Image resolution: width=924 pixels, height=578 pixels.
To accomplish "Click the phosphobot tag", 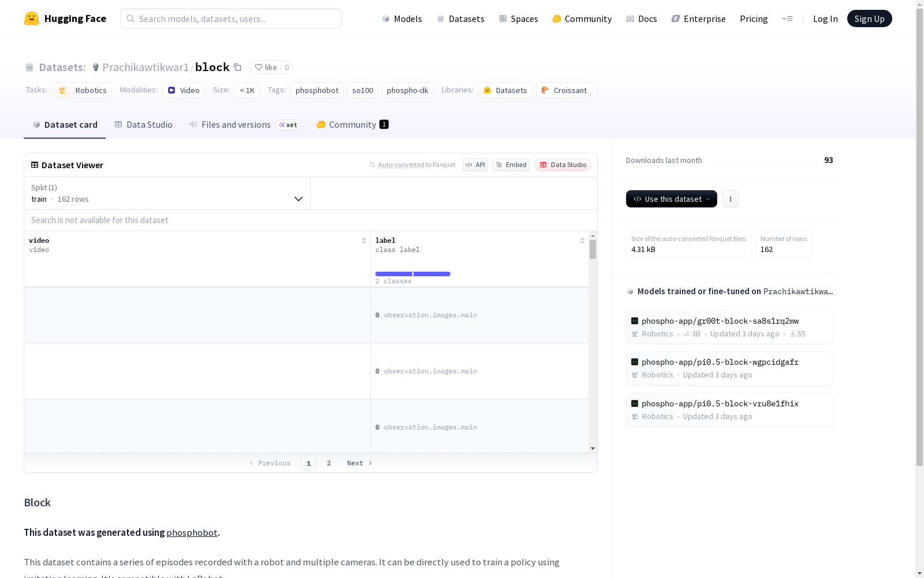I will [317, 90].
